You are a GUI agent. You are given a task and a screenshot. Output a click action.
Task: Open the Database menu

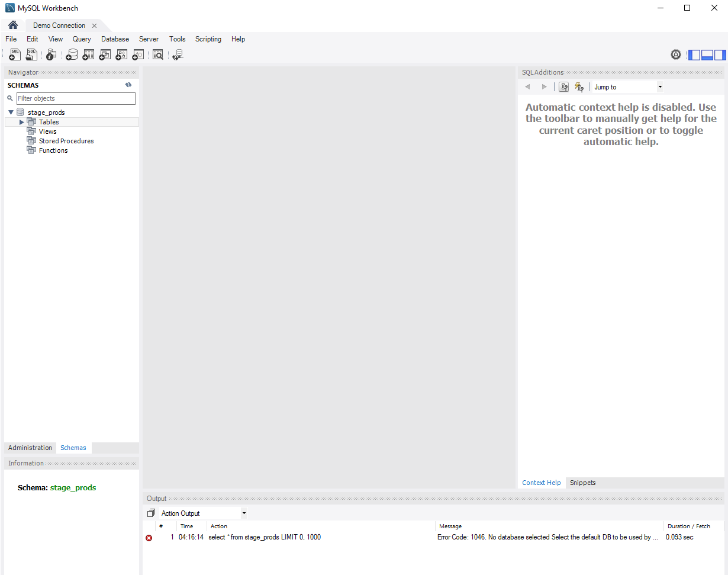pos(115,39)
